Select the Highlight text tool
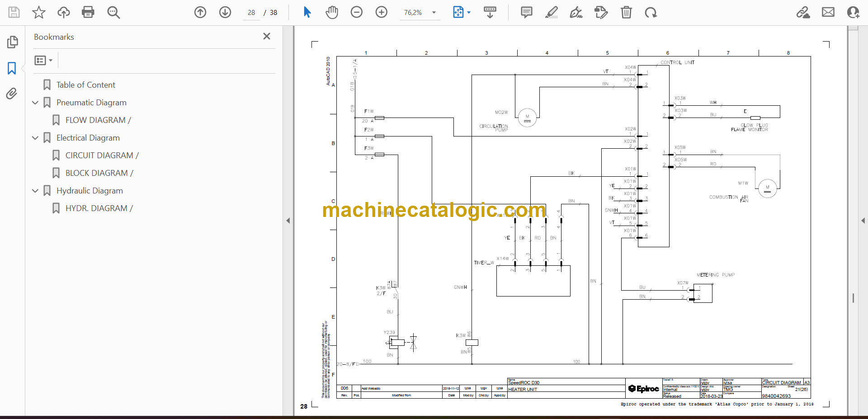The image size is (868, 419). (x=551, y=12)
